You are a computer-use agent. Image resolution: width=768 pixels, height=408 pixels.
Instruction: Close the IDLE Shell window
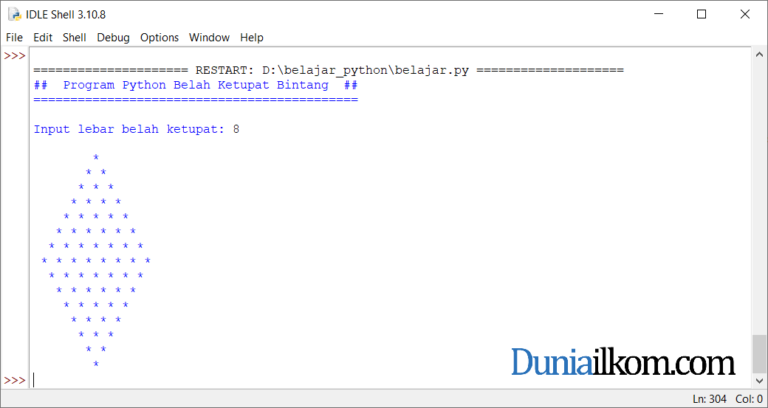click(x=745, y=15)
